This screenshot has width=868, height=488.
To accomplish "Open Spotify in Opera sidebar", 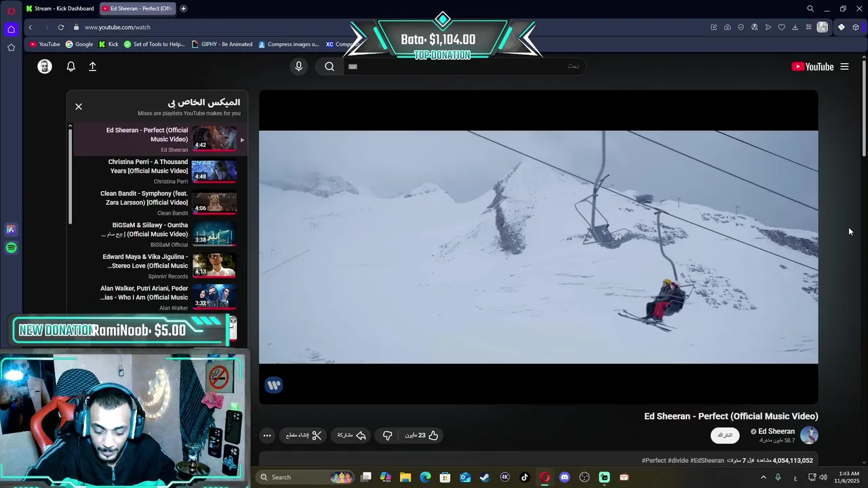I will [11, 248].
